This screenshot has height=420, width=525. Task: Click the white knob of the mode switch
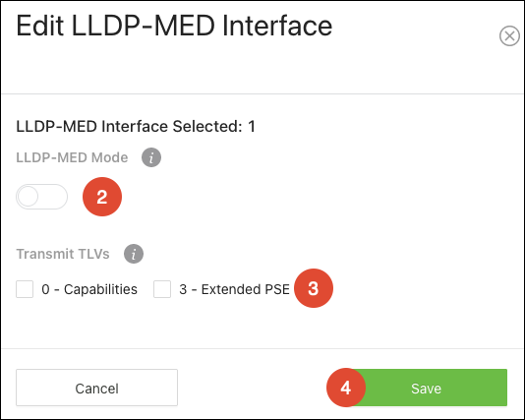click(x=29, y=197)
